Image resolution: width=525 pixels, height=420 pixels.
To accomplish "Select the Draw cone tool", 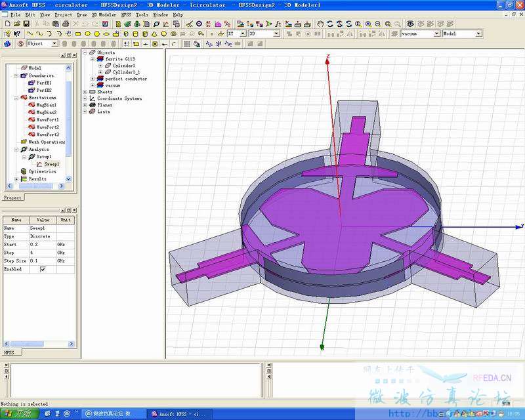I will [154, 34].
